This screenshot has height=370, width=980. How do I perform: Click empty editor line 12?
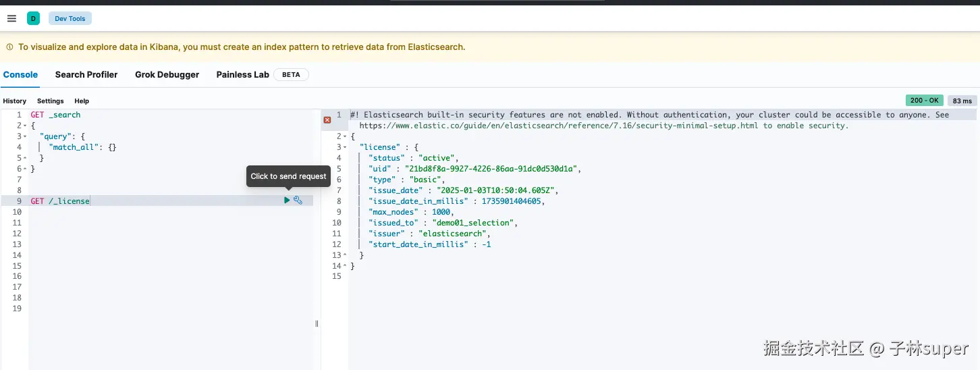pos(172,234)
